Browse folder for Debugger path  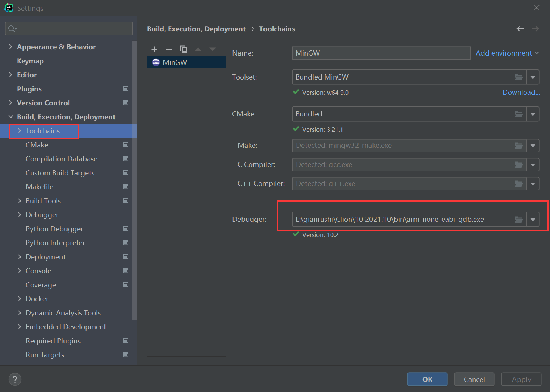pos(519,220)
